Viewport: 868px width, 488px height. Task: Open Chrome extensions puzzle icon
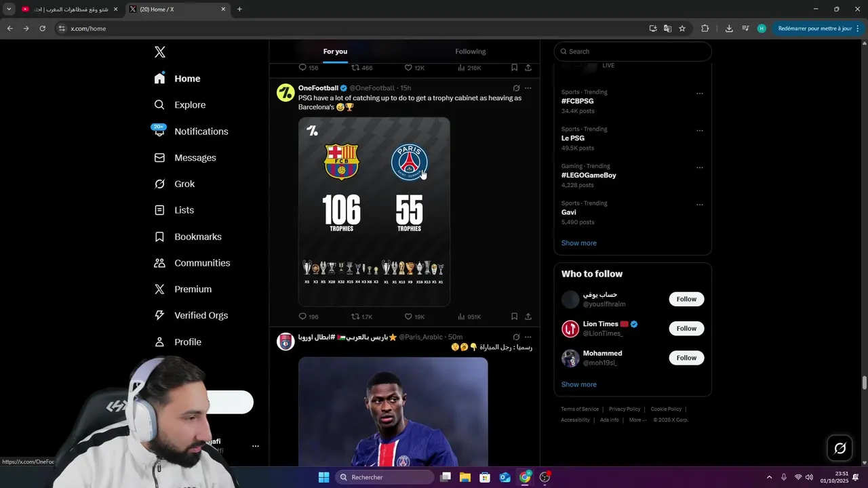point(705,28)
